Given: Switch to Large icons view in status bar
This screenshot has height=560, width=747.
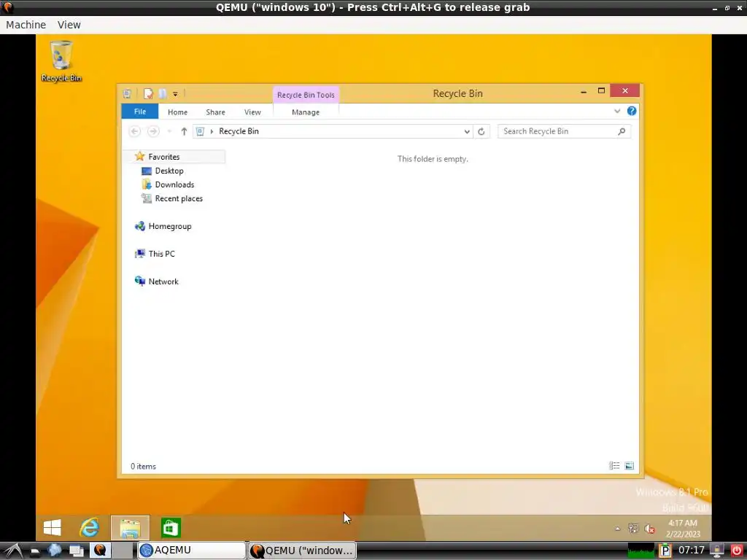Looking at the screenshot, I should coord(630,466).
